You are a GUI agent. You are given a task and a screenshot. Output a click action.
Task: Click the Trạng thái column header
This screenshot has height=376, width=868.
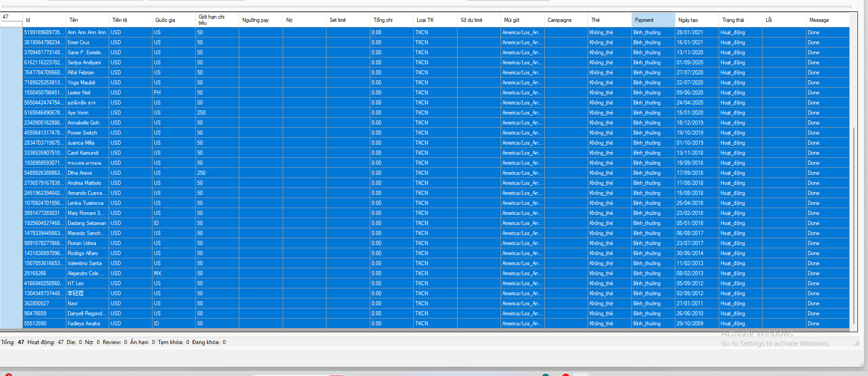coord(741,20)
